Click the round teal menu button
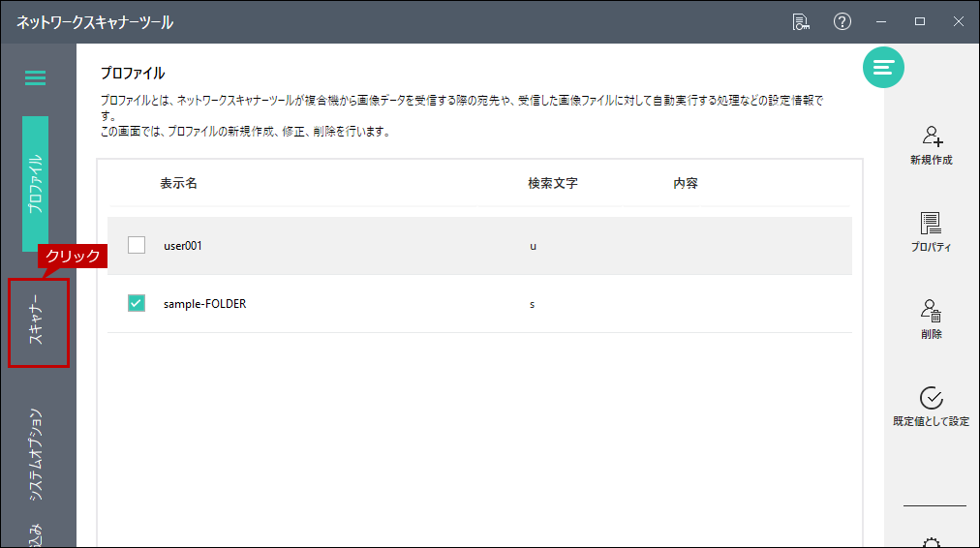Viewport: 980px width, 548px height. click(x=883, y=67)
